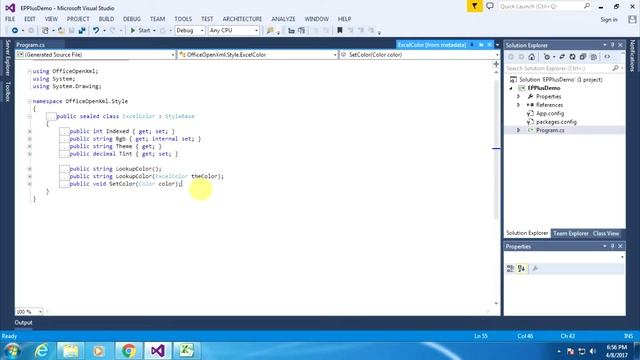Viewport: 640px width, 360px height.
Task: Open the (Generated Source File) dropdown
Action: click(96, 54)
